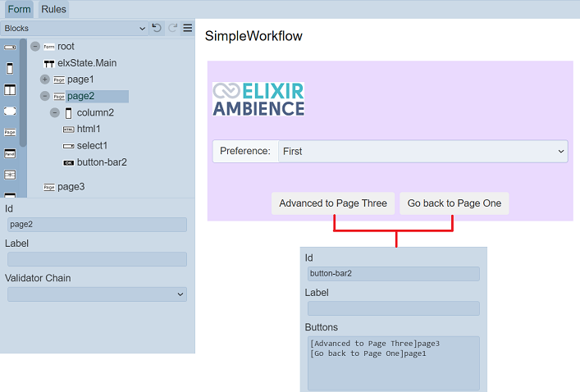Pick the Page block icon in palette

pyautogui.click(x=10, y=132)
